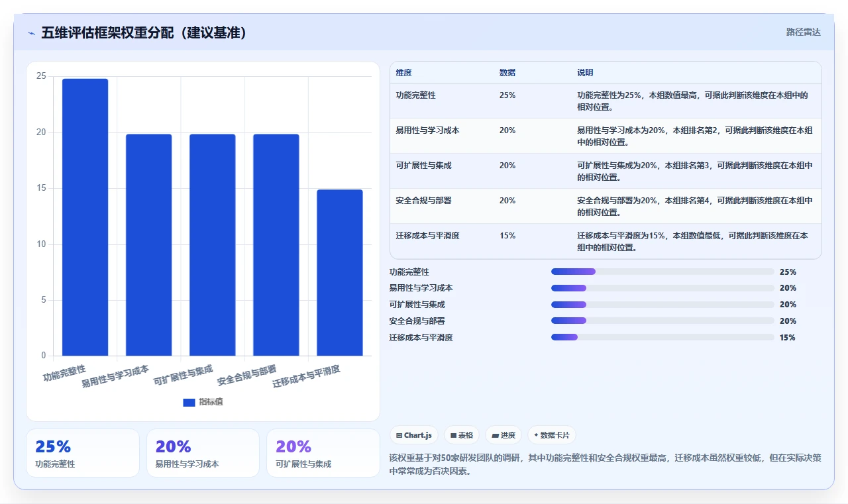This screenshot has height=504, width=848.
Task: Select the 进度 tag button
Action: (x=503, y=435)
